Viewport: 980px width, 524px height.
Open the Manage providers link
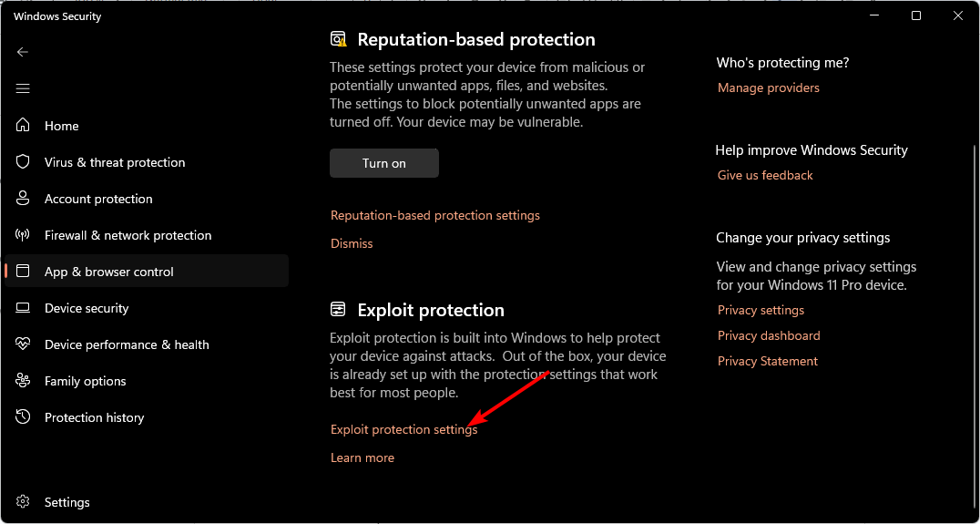tap(768, 88)
